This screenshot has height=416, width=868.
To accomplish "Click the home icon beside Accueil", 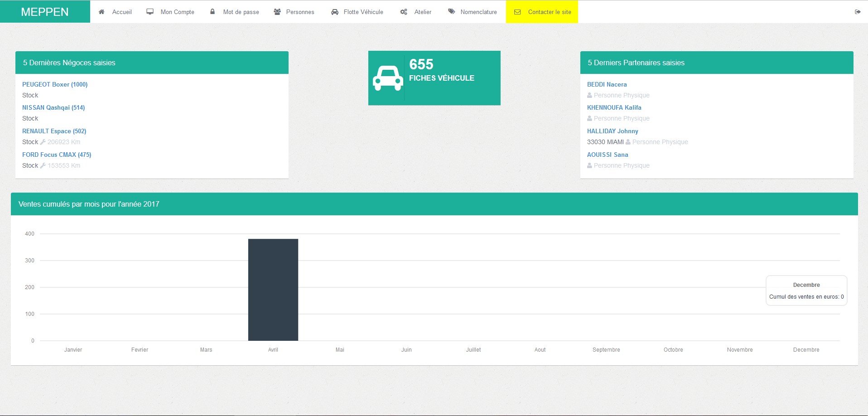I will (x=101, y=12).
